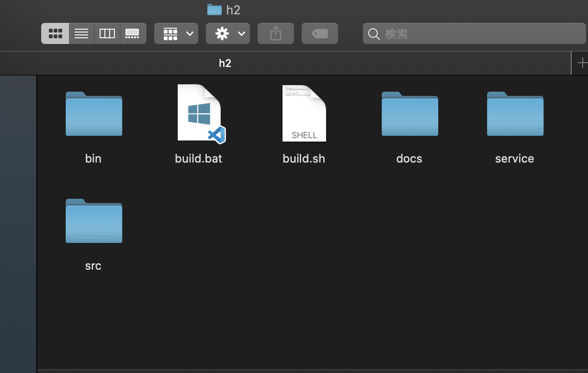Viewport: 588px width, 373px height.
Task: Open the Tags editor in the toolbar
Action: 319,33
